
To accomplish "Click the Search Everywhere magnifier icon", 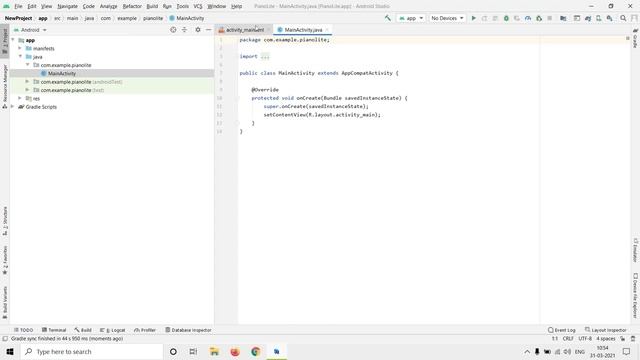I will click(x=623, y=18).
